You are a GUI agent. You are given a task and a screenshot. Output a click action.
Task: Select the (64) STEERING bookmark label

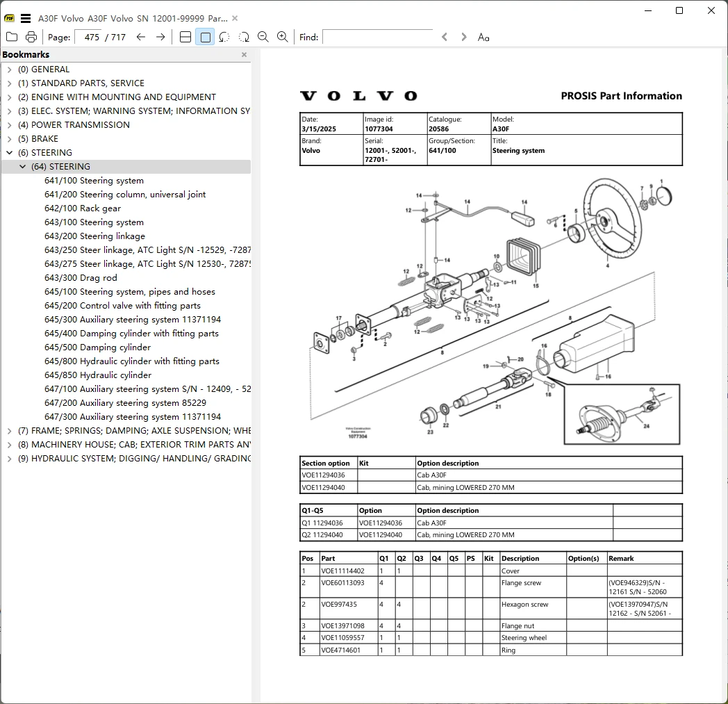tap(60, 167)
